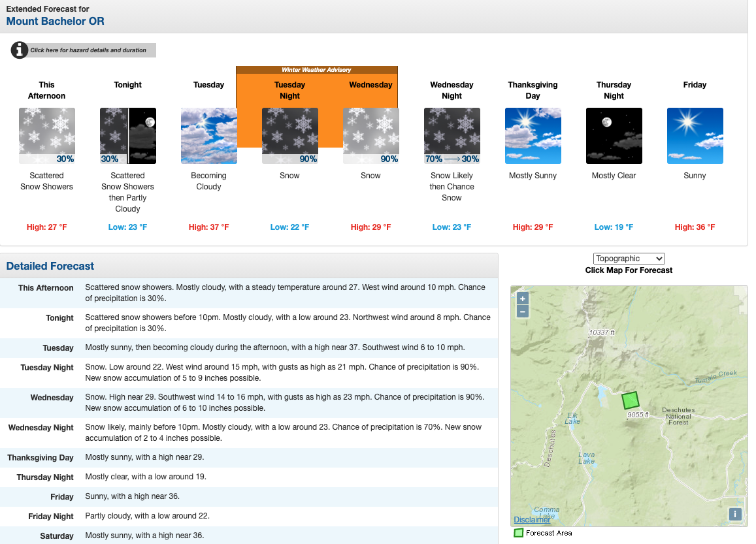The height and width of the screenshot is (544, 756).
Task: Zoom out on the forecast map
Action: (x=523, y=312)
